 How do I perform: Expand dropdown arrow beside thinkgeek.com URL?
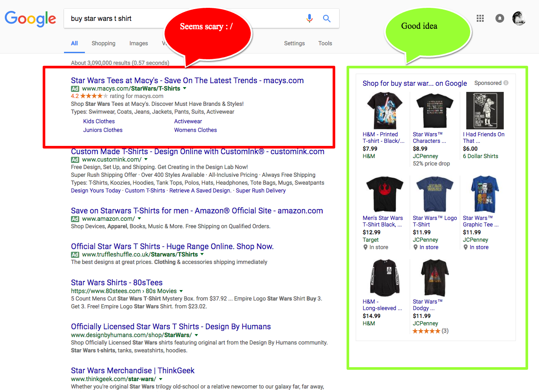click(160, 379)
